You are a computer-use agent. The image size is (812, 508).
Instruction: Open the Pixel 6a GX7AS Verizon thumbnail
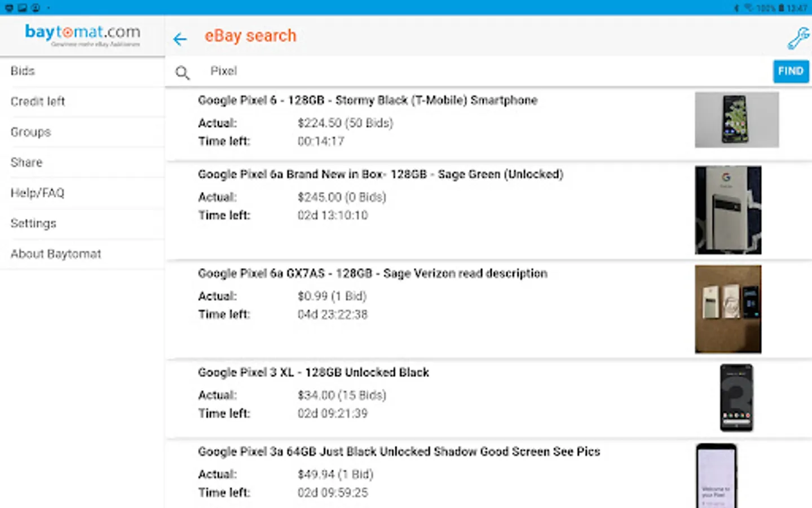(x=728, y=309)
